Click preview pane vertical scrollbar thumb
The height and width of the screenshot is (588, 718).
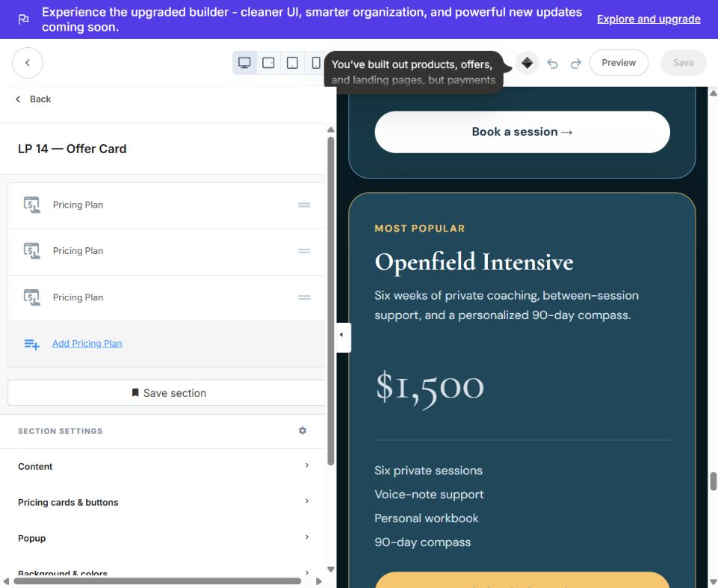click(713, 481)
